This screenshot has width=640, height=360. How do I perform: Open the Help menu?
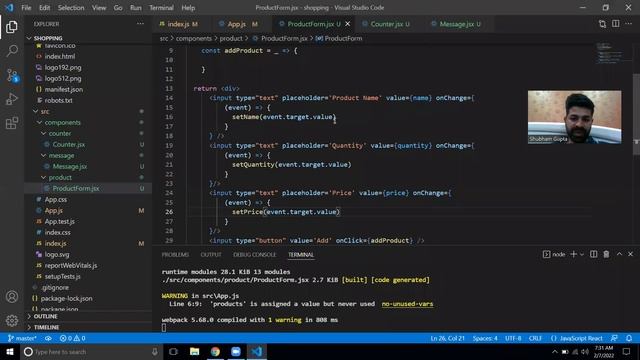click(x=188, y=8)
